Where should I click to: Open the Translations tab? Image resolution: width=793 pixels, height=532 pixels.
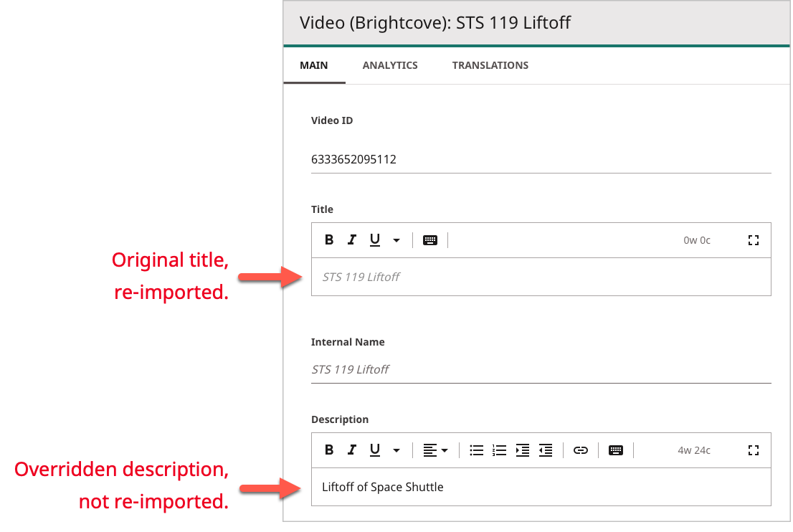490,65
